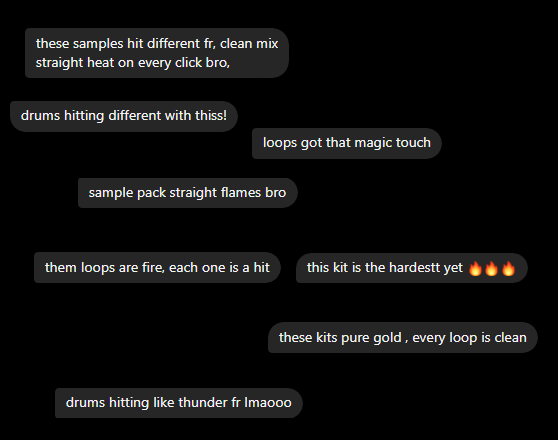
Task: Click the middle fire emoji after 'yet'
Action: (491, 268)
